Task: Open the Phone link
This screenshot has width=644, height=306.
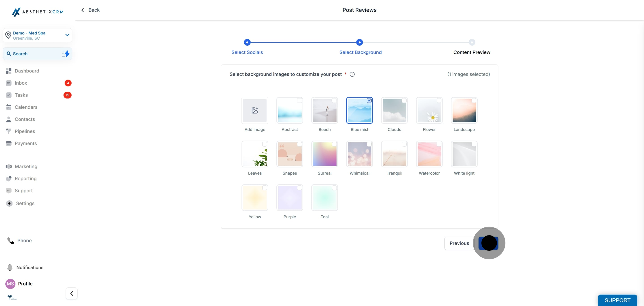Action: tap(25, 240)
